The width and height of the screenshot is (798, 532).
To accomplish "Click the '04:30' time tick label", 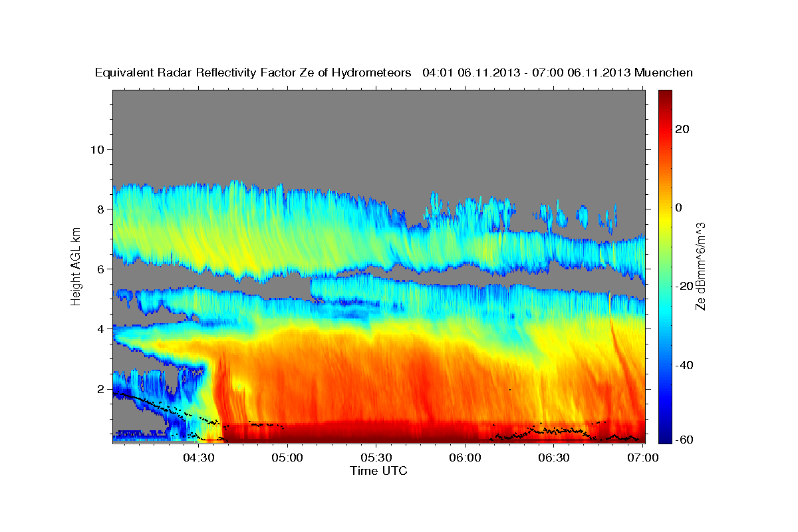I will click(x=198, y=458).
